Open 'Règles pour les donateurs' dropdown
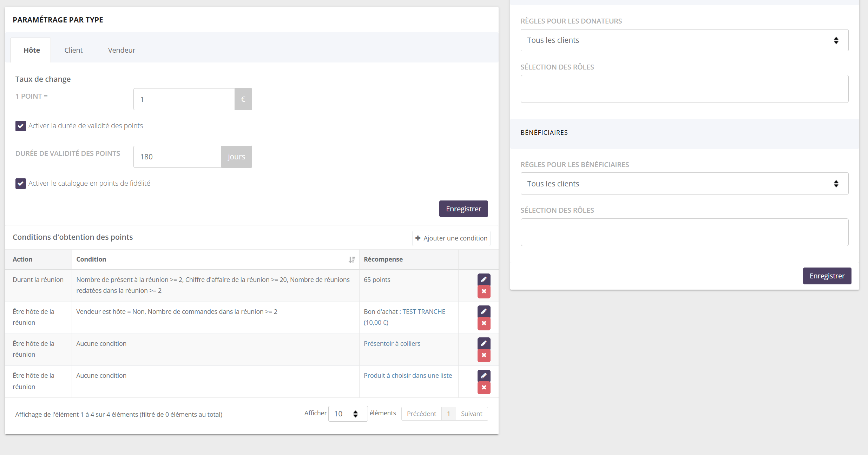This screenshot has height=455, width=868. [684, 40]
